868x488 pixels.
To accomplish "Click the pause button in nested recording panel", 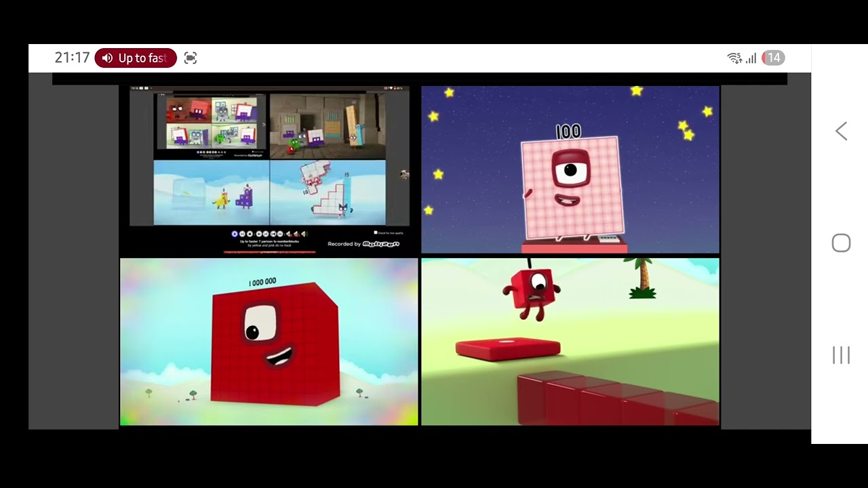I will pyautogui.click(x=242, y=234).
